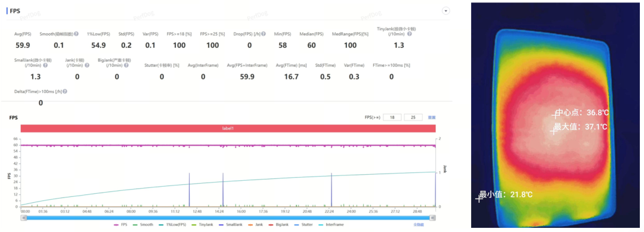The image size is (644, 232).
Task: Toggle the Smooth series in the legend
Action: pos(143,225)
